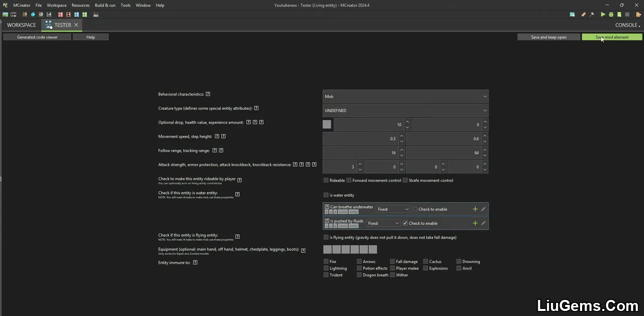Viewport: 644px width, 316px height.
Task: Open help icon for rideable by player
Action: [x=239, y=180]
